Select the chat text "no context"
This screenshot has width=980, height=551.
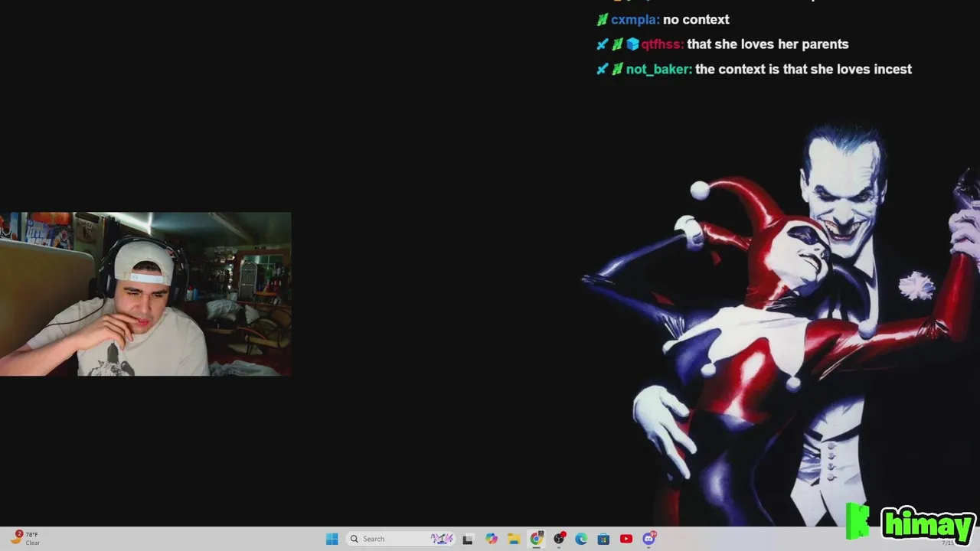pyautogui.click(x=696, y=20)
